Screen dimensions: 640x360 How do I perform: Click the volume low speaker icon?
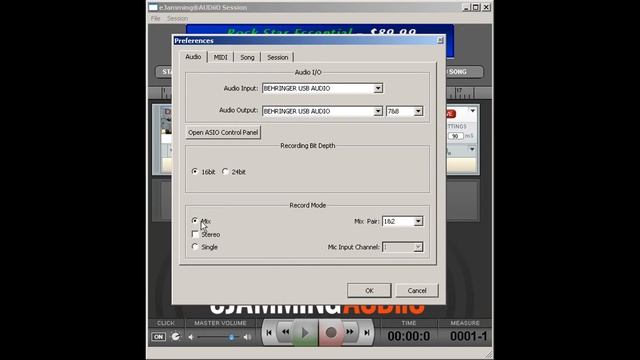pos(191,337)
